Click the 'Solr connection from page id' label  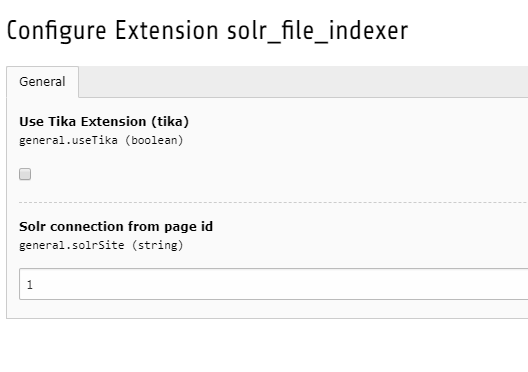point(116,227)
